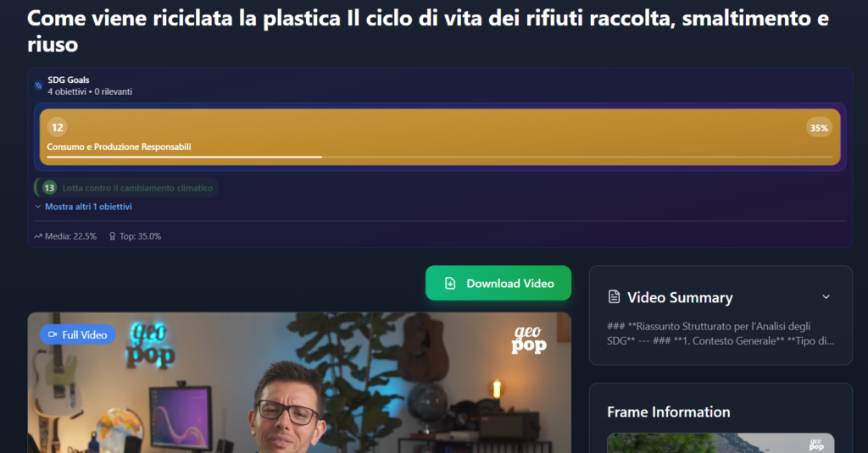Click the Media trend arrow icon
The width and height of the screenshot is (868, 453).
pos(37,236)
